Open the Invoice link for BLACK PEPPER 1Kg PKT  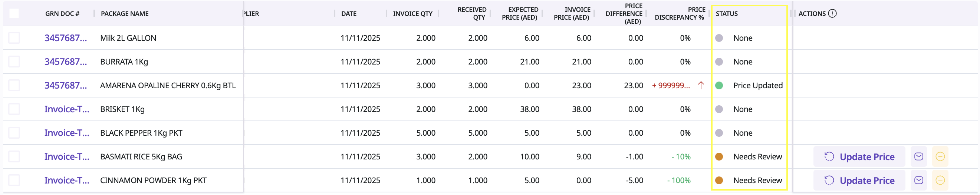[x=67, y=133]
